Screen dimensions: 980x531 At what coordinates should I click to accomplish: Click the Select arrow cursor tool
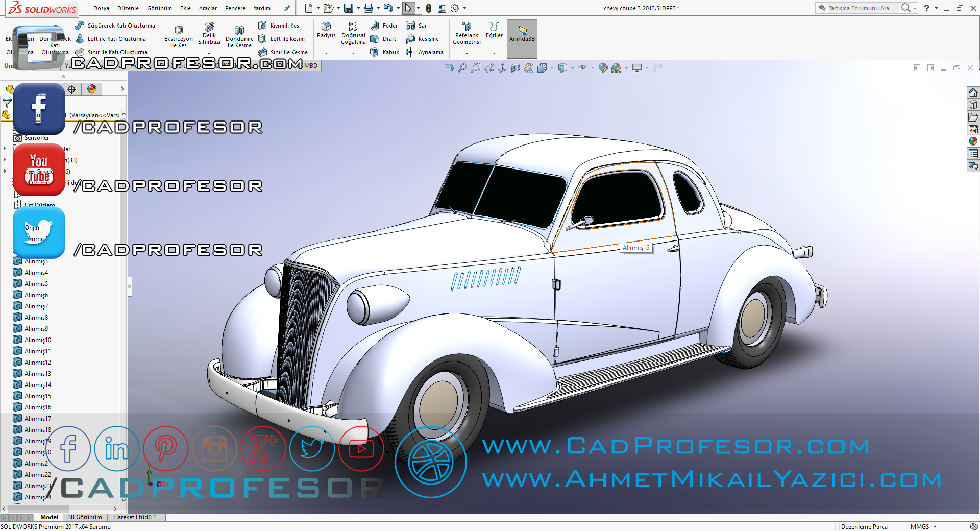(x=408, y=8)
